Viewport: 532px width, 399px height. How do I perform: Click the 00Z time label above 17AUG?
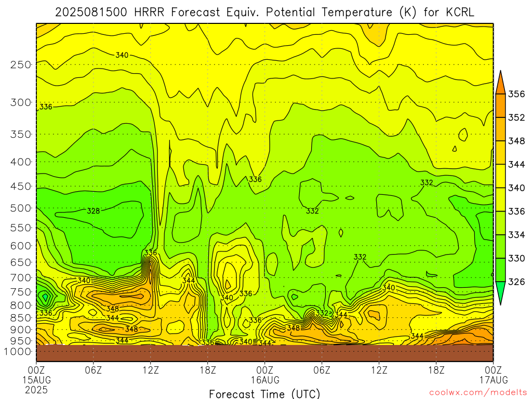pyautogui.click(x=494, y=369)
